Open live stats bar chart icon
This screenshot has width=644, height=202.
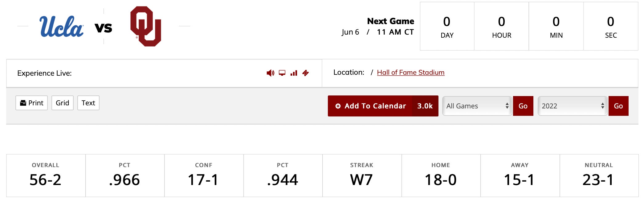click(x=294, y=73)
